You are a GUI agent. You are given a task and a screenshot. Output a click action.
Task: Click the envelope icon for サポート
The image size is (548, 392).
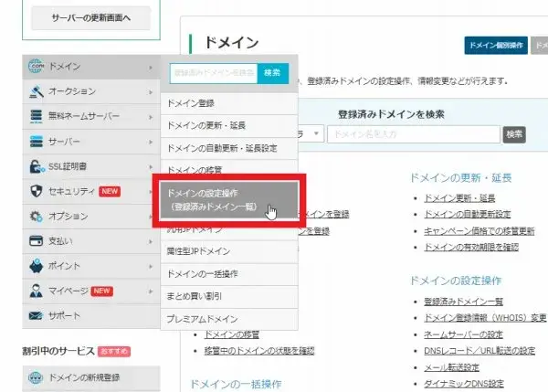(36, 315)
